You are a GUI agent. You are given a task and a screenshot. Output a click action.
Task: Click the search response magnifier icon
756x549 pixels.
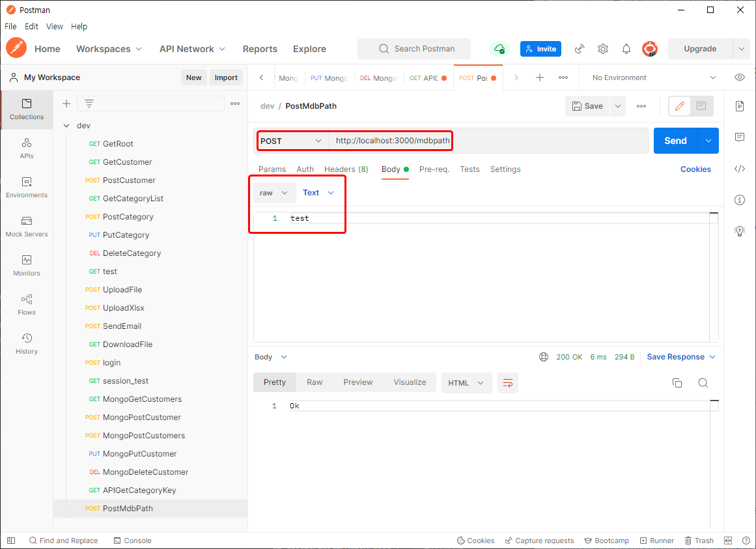click(x=703, y=383)
